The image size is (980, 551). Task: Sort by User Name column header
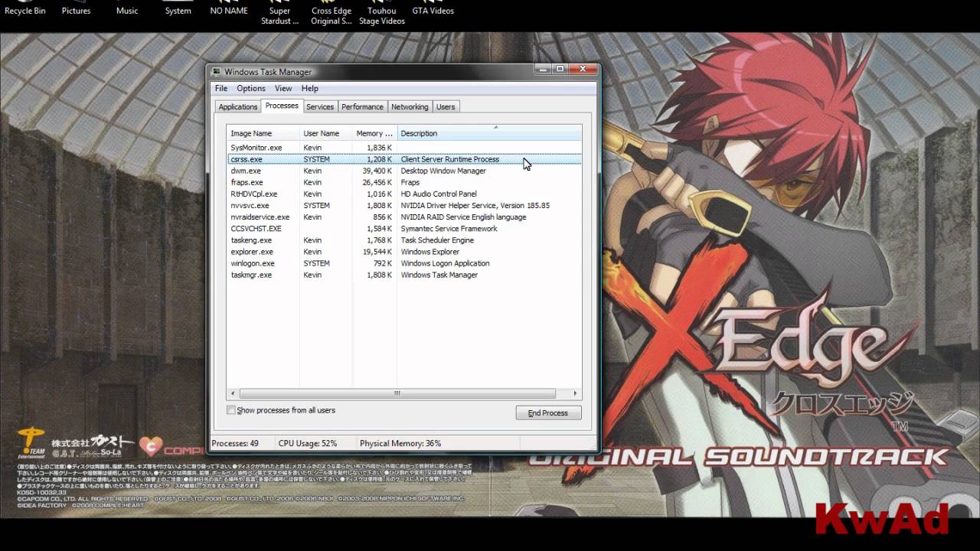coord(325,133)
